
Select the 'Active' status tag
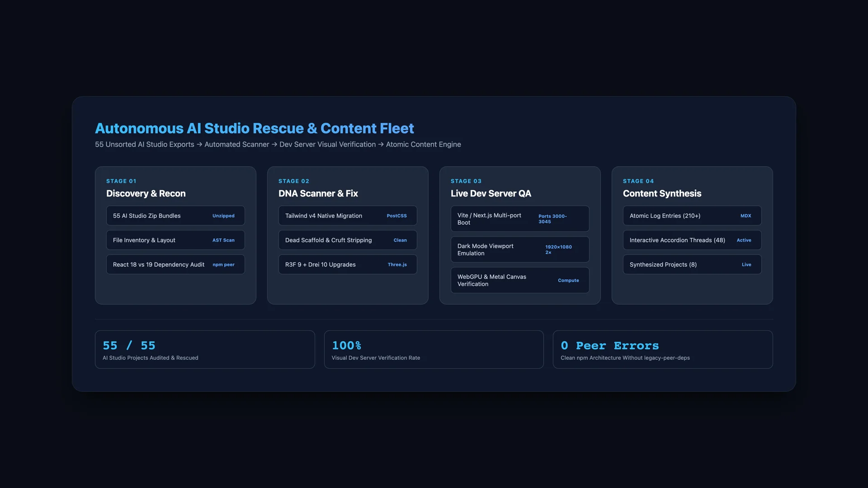point(744,240)
